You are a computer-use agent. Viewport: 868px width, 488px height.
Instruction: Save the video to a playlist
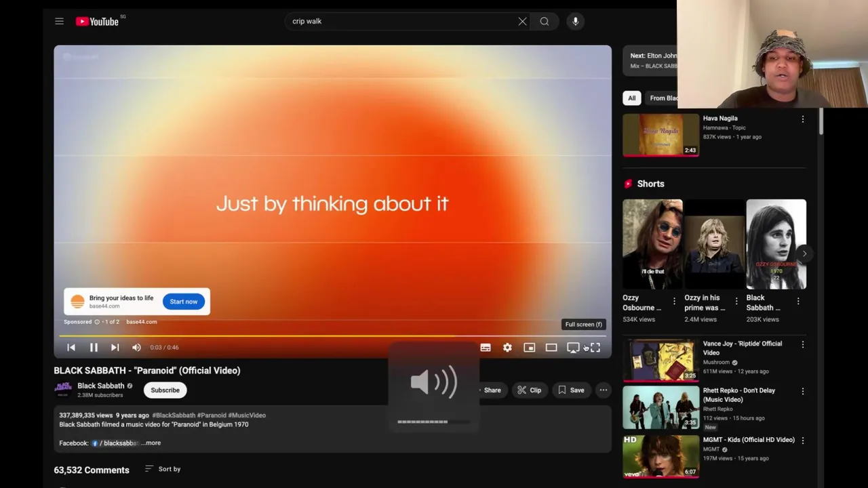[x=571, y=390]
